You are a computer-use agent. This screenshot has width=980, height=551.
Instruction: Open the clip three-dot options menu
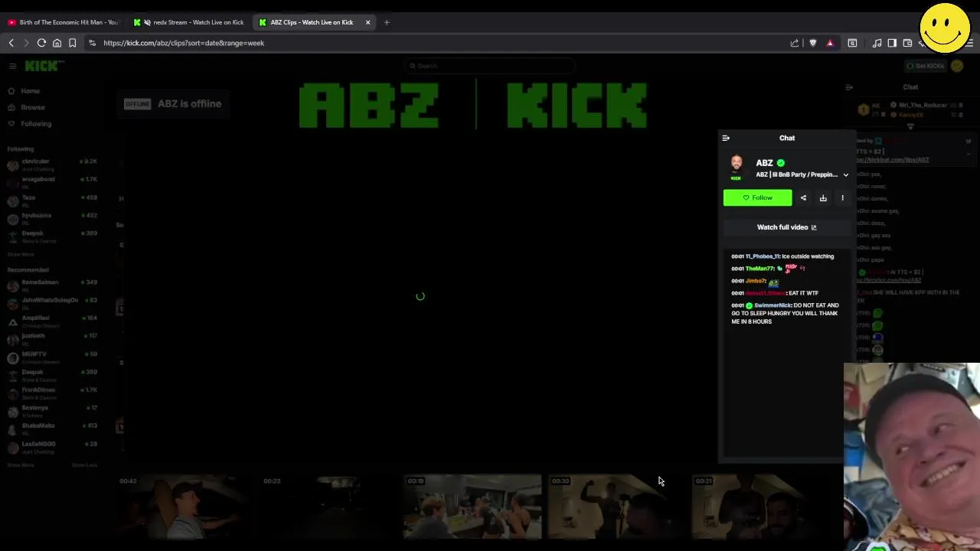(842, 197)
